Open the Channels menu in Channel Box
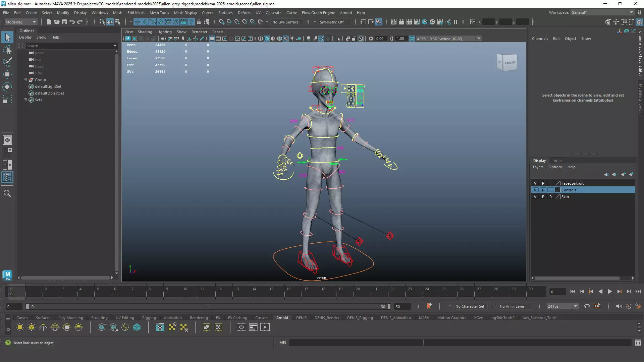The width and height of the screenshot is (644, 362). (x=540, y=39)
